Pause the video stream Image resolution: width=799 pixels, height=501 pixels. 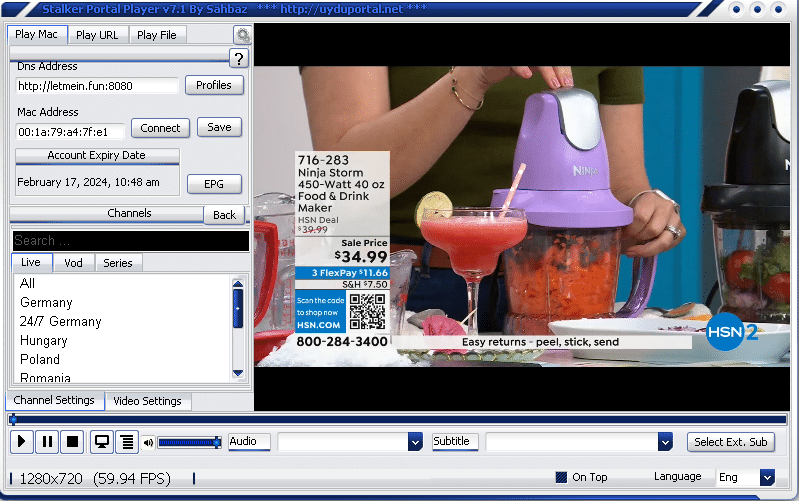tap(47, 441)
